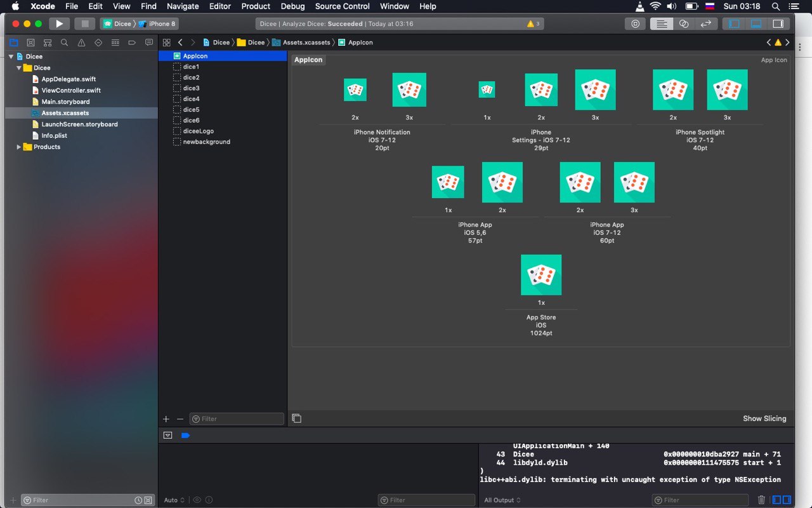Remove selected asset with minus button
This screenshot has width=812, height=508.
point(180,419)
